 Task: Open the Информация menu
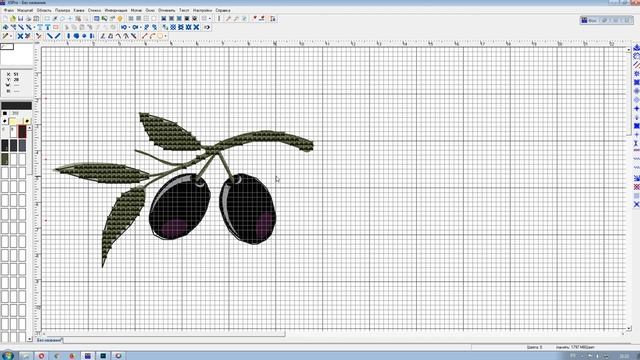click(x=116, y=10)
